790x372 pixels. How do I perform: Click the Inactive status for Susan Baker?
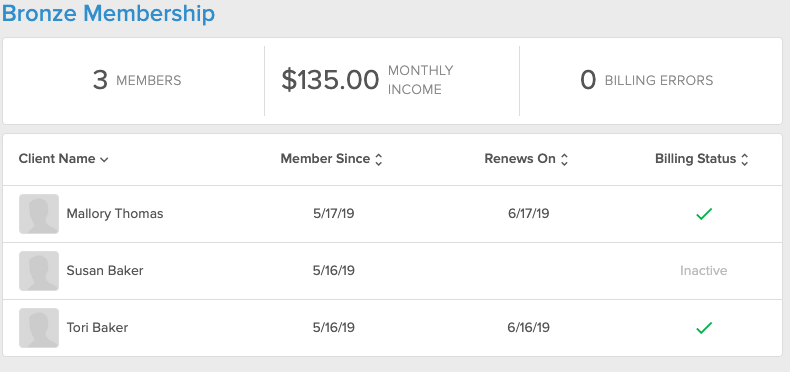(704, 271)
